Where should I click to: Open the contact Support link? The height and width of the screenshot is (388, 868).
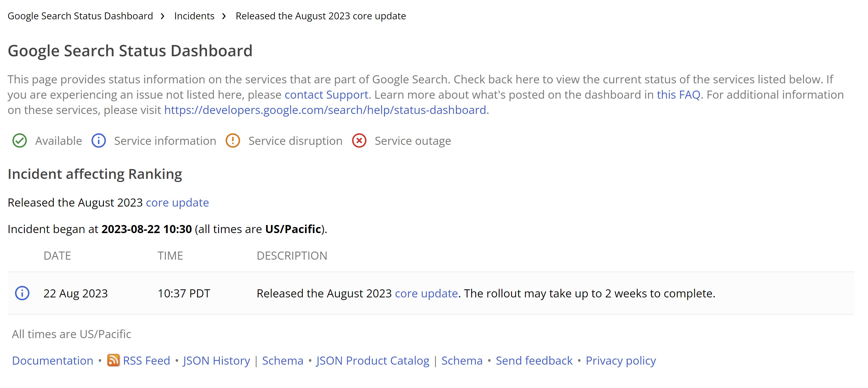click(327, 95)
